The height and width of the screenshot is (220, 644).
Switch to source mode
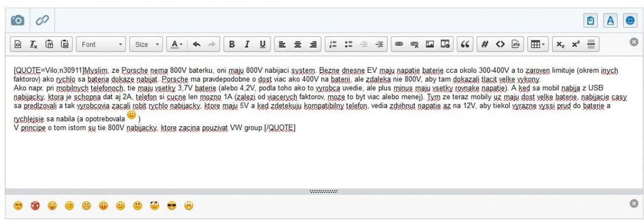pyautogui.click(x=18, y=45)
